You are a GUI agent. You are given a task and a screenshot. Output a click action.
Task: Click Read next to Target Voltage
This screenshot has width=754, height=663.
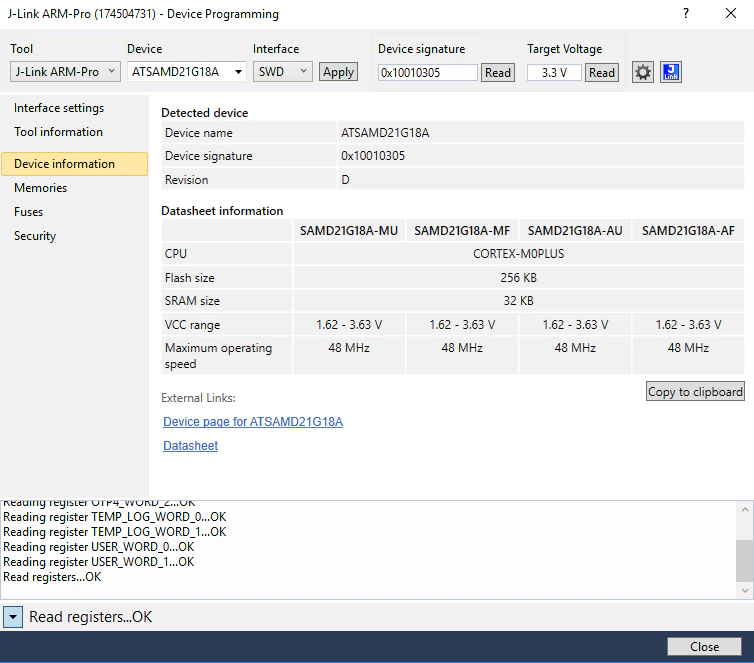(602, 73)
